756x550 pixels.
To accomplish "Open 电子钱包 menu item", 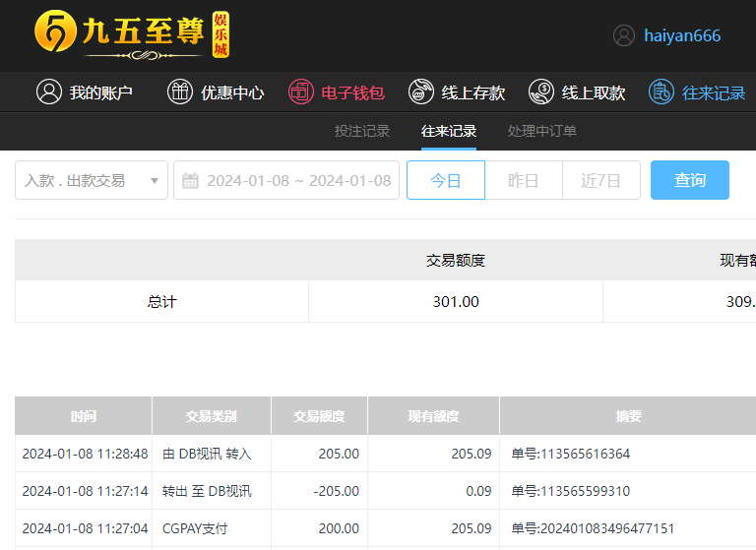I will [x=353, y=92].
